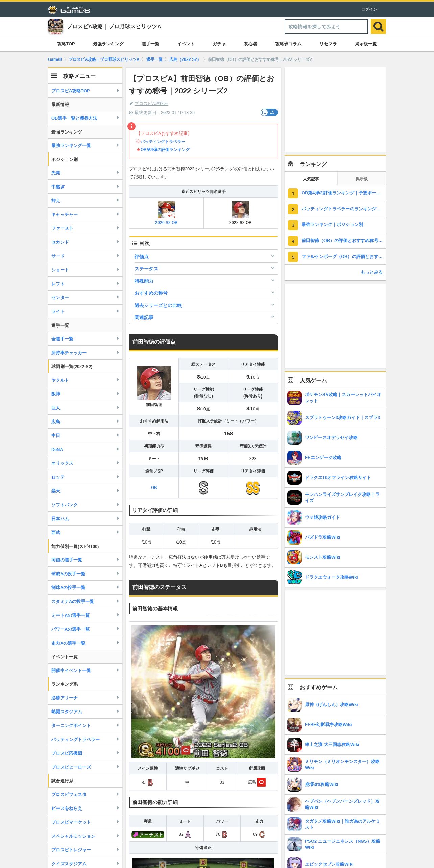This screenshot has width=434, height=868.
Task: Open the One Piece Odyssey game icon
Action: coord(294,438)
